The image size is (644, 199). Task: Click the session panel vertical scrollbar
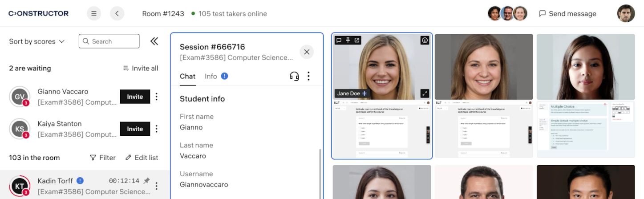pos(320,174)
